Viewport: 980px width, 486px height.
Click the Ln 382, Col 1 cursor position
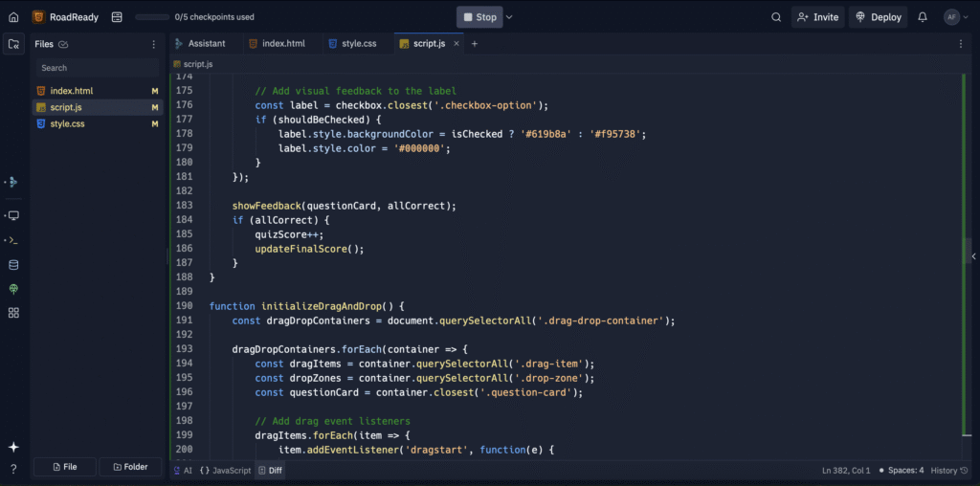[x=847, y=471]
